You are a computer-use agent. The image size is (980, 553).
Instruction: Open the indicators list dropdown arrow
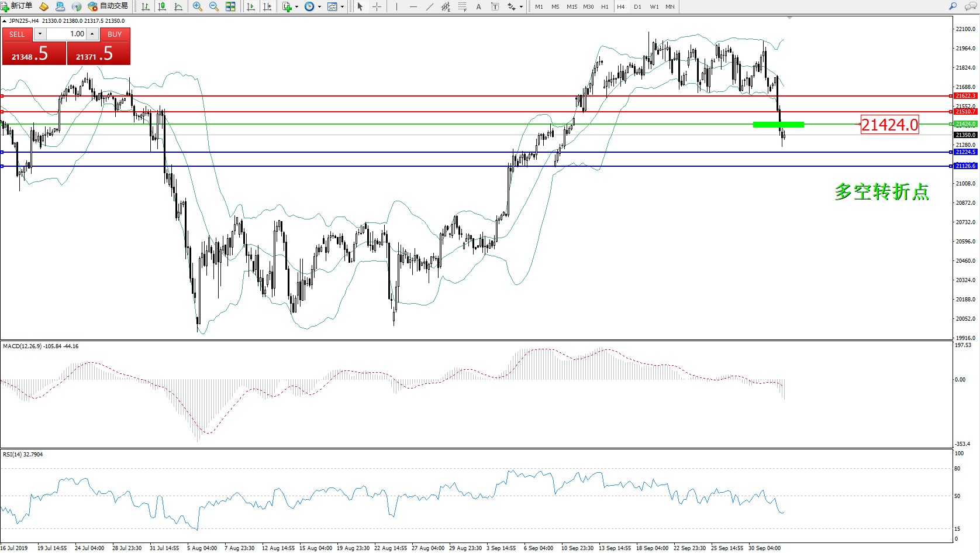(296, 6)
